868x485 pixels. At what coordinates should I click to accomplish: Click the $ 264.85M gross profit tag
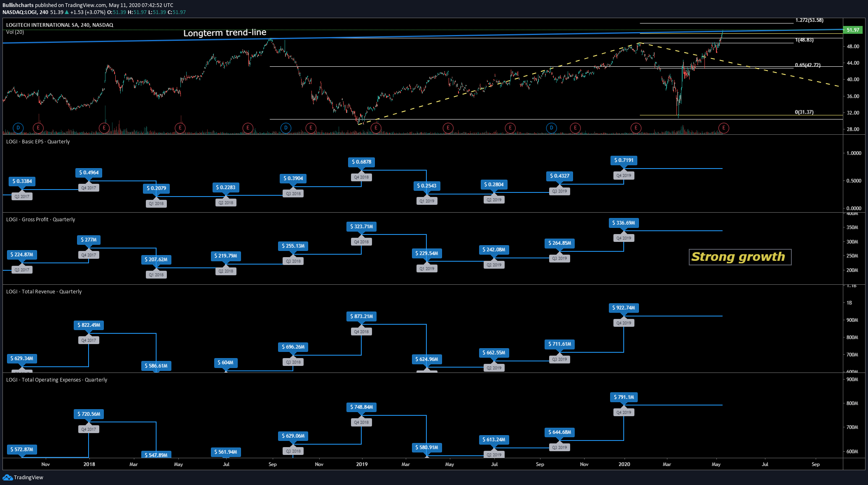coord(560,243)
